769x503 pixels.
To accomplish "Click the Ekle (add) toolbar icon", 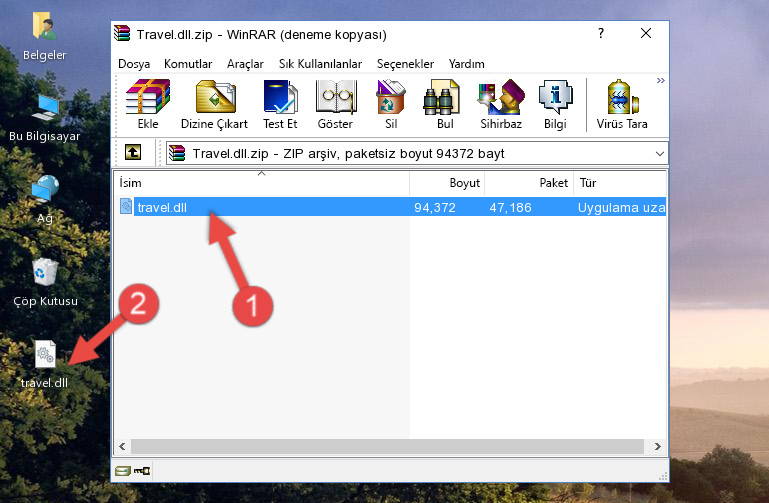I will pyautogui.click(x=148, y=104).
